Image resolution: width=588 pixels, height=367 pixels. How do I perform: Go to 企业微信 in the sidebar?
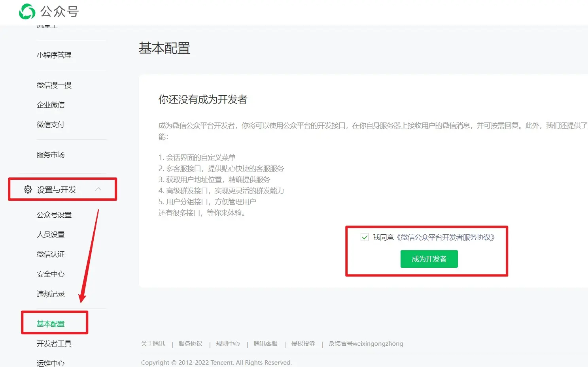click(x=51, y=105)
